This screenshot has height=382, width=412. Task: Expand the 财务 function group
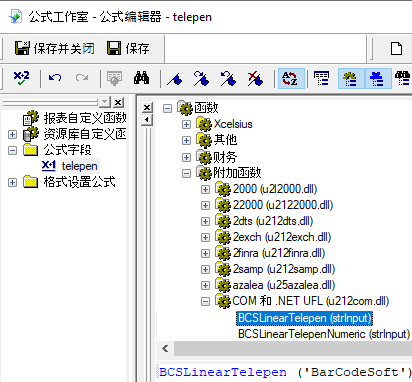click(186, 157)
